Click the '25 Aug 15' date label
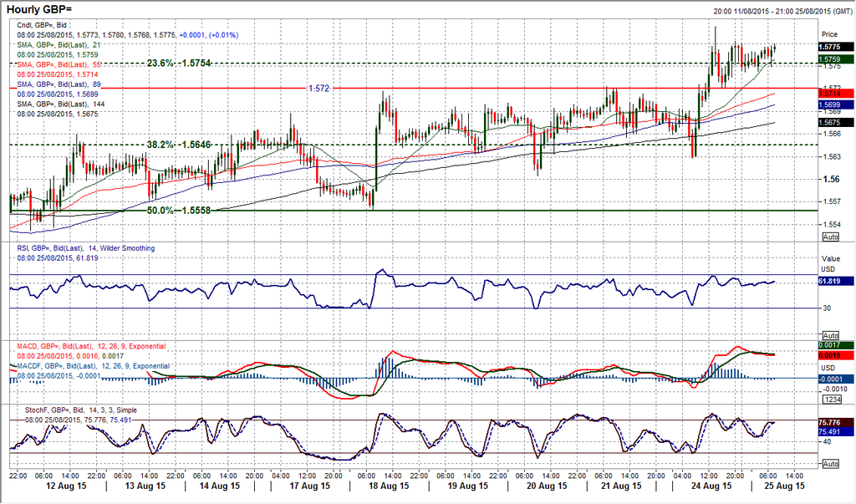The image size is (856, 504). (782, 486)
